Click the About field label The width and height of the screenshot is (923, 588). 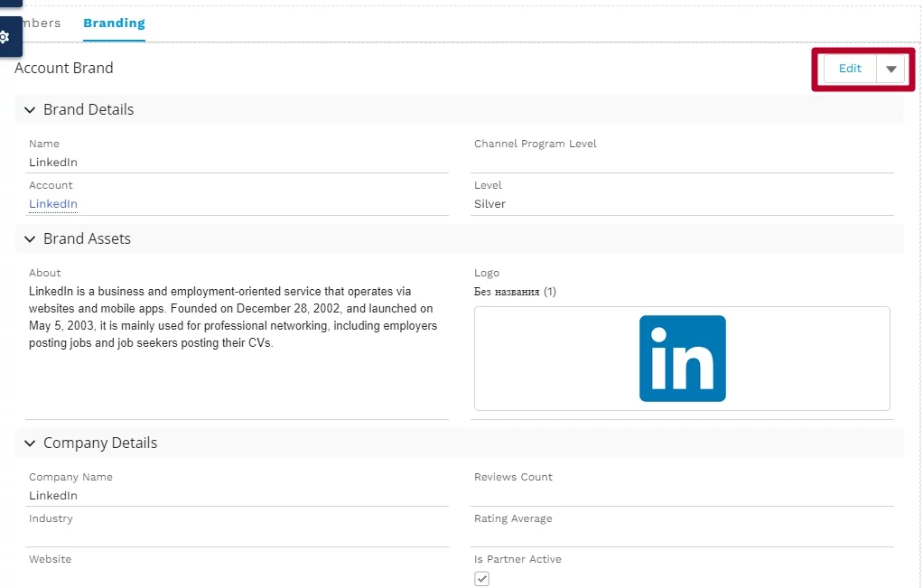[45, 273]
